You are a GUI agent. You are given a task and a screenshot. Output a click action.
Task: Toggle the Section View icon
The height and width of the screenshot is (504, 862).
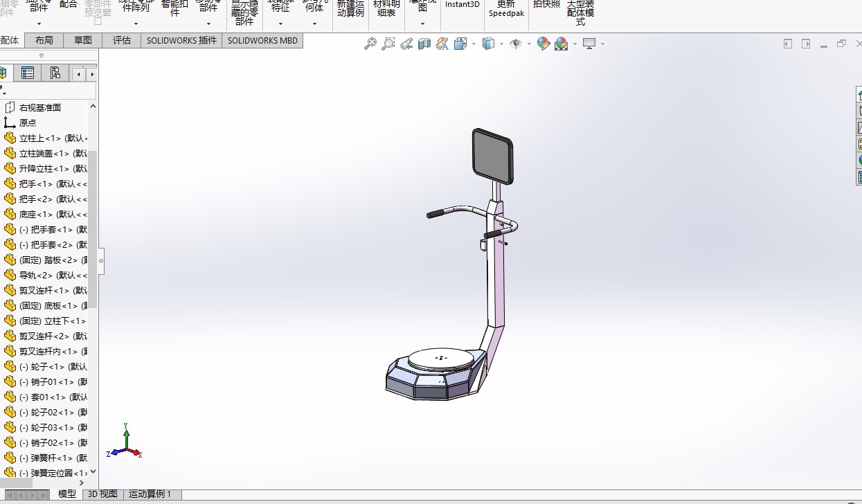[x=424, y=44]
